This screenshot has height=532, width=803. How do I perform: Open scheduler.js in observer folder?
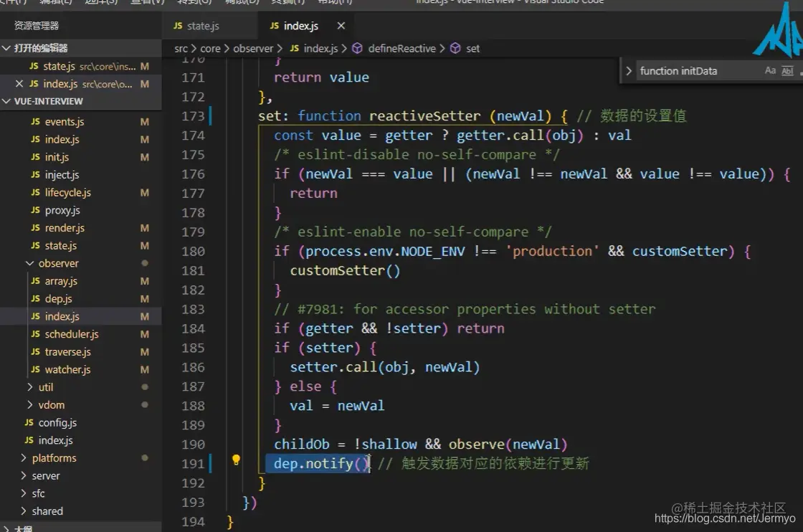coord(81,334)
